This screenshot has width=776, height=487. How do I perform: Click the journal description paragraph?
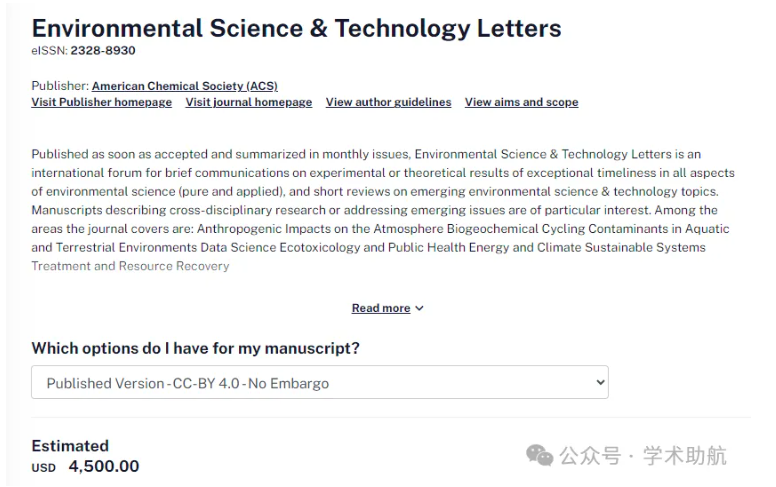(383, 210)
